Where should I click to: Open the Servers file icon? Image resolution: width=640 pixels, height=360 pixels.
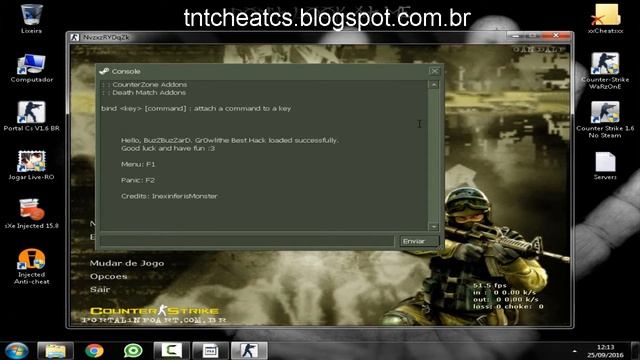click(605, 165)
